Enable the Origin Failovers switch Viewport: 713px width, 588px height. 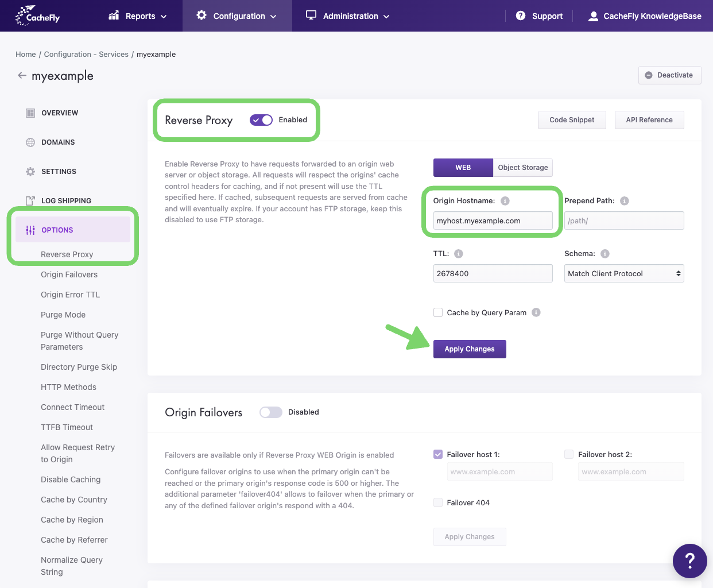(271, 412)
